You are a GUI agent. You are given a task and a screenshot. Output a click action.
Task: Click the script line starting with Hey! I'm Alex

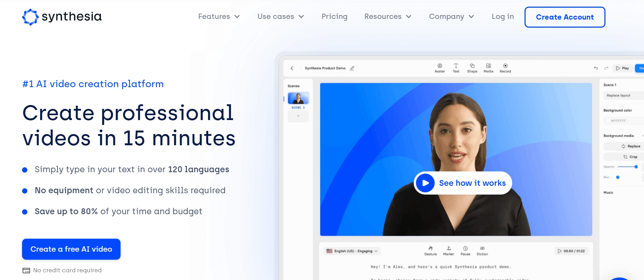(x=441, y=267)
